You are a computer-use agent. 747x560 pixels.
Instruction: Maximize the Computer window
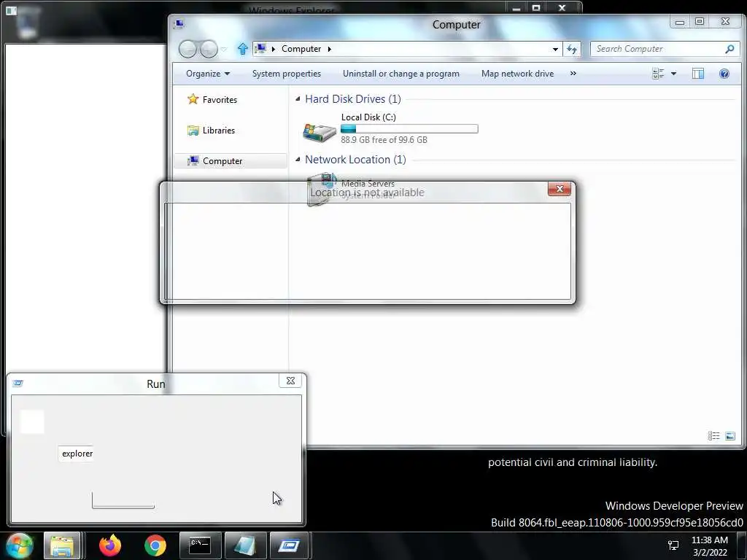(x=700, y=21)
